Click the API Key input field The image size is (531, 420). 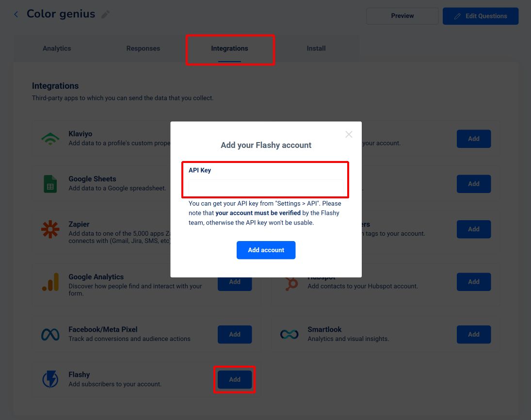pyautogui.click(x=266, y=187)
